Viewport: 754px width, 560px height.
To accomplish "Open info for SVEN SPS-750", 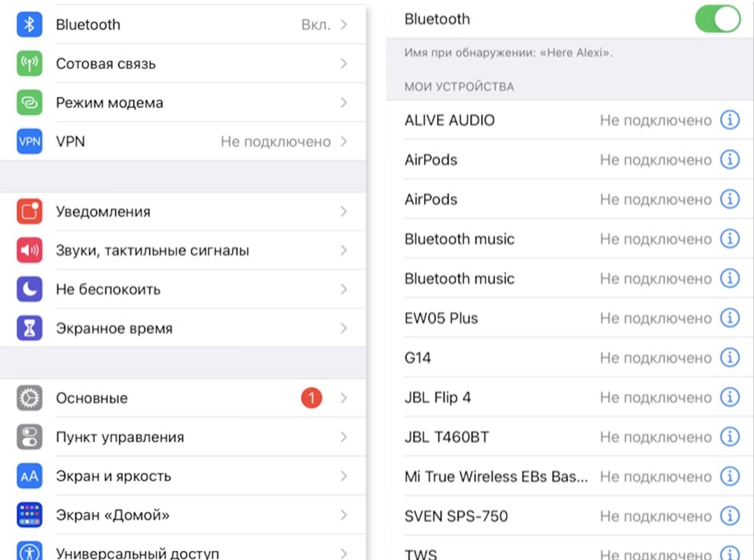I will tap(730, 516).
